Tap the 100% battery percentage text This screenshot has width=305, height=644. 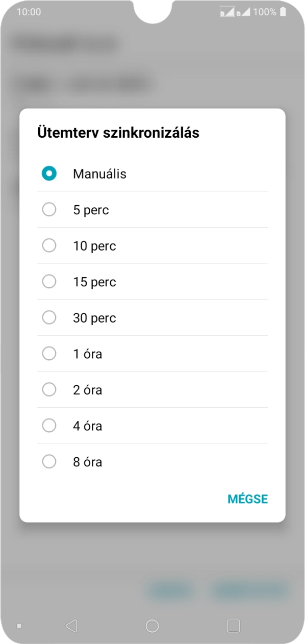pos(264,11)
